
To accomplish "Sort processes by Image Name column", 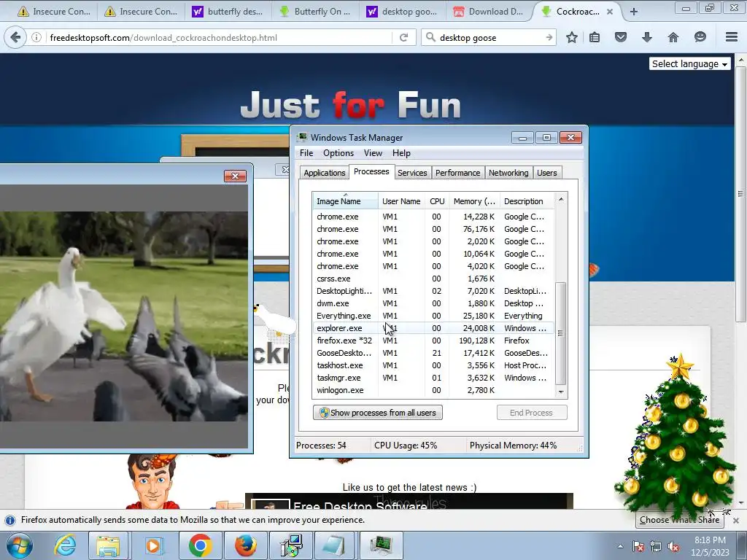I will coord(345,201).
